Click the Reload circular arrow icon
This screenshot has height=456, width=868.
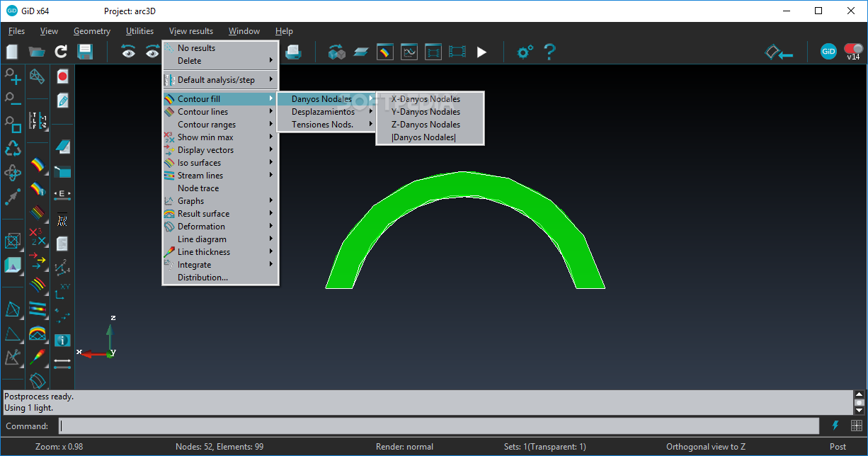click(61, 52)
